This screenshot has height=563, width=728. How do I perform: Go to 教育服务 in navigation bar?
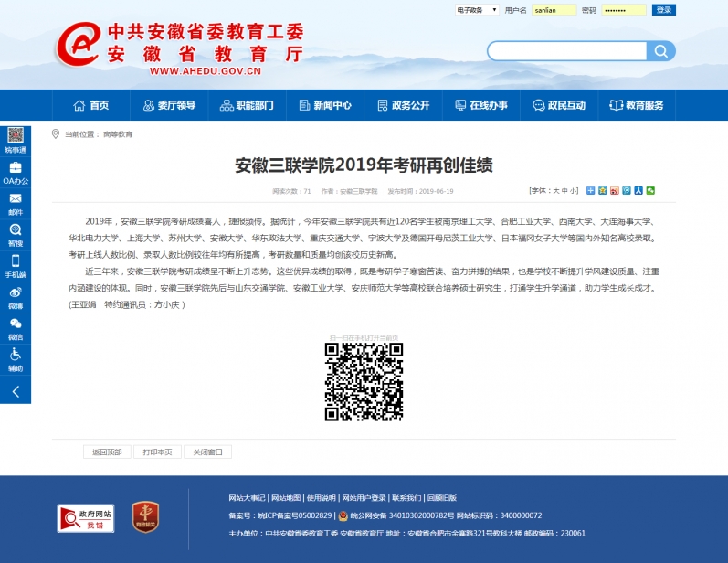click(x=637, y=105)
